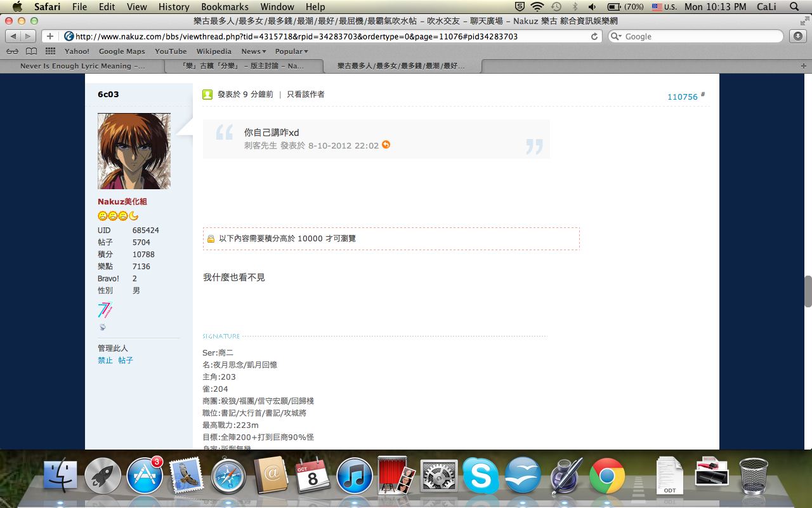The width and height of the screenshot is (812, 508).
Task: Click the 6c03 user avatar image
Action: (134, 151)
